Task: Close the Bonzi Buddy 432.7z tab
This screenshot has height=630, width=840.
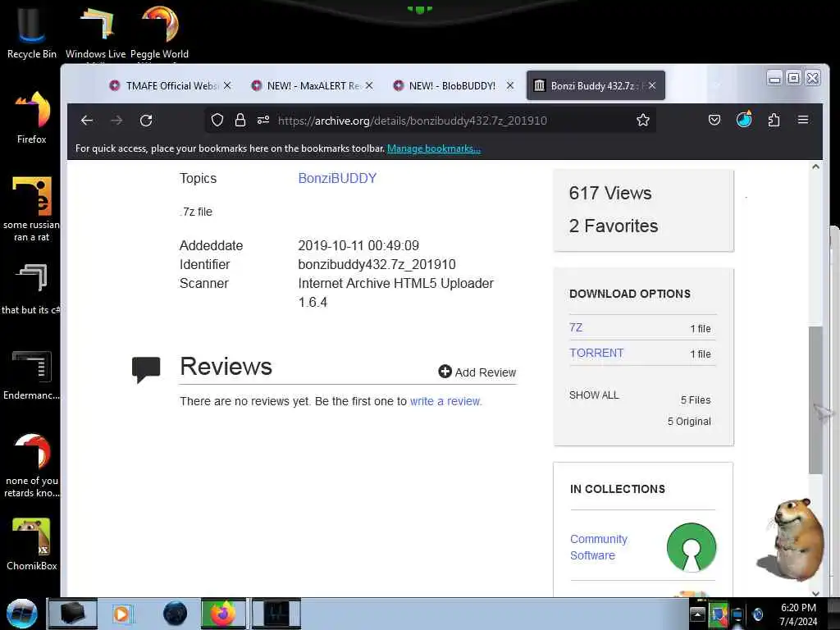Action: (x=652, y=85)
